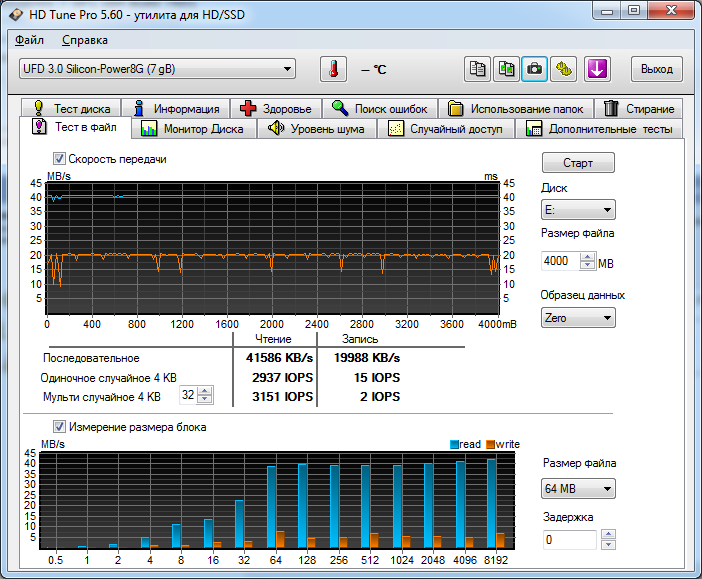Click the 2937 IOPS read value
The width and height of the screenshot is (702, 579).
[282, 377]
